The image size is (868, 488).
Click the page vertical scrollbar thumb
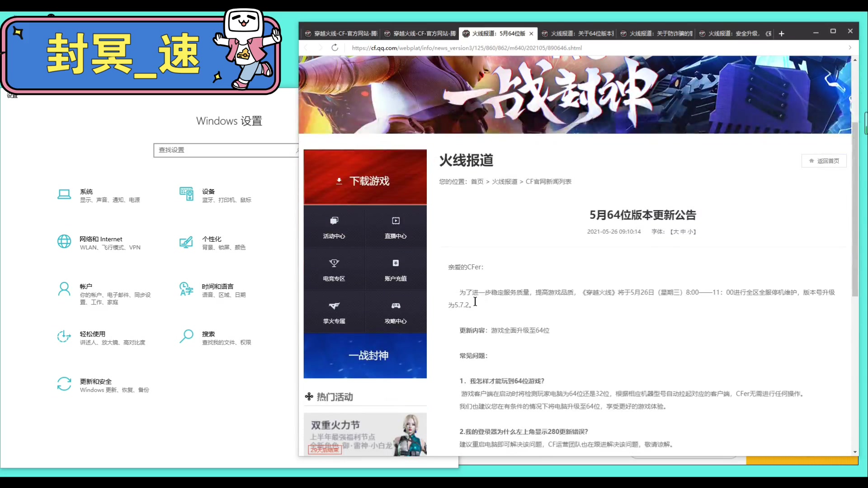(855, 209)
